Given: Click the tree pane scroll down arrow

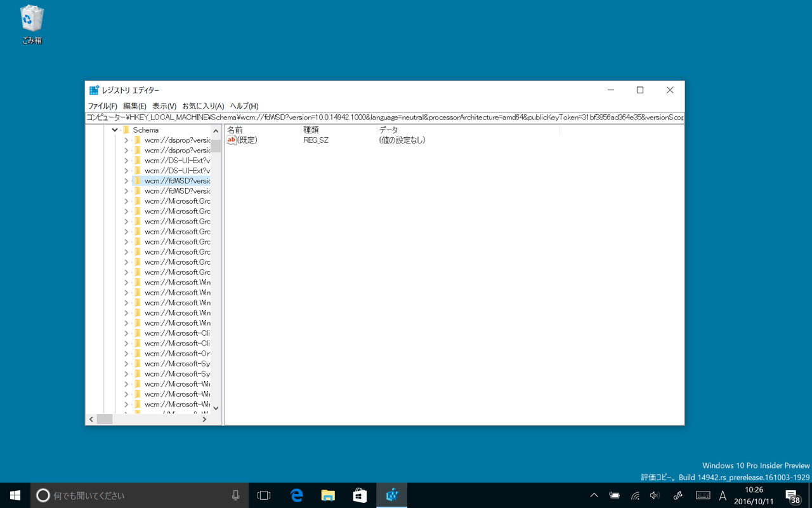Looking at the screenshot, I should (x=216, y=408).
